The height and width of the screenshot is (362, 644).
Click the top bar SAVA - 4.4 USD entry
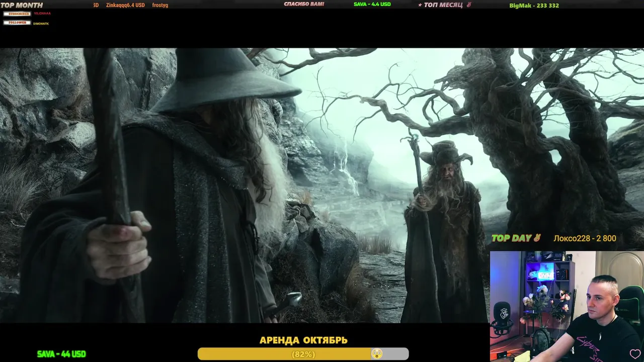point(372,4)
